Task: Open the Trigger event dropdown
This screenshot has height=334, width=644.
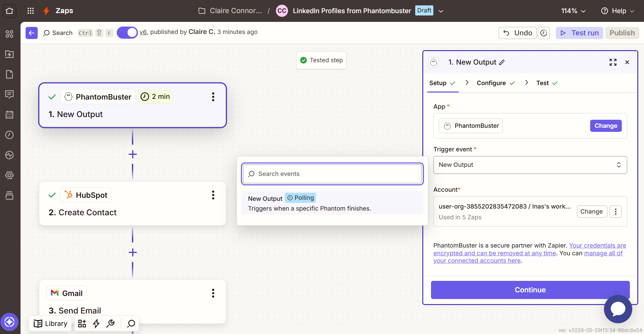Action: pyautogui.click(x=530, y=165)
